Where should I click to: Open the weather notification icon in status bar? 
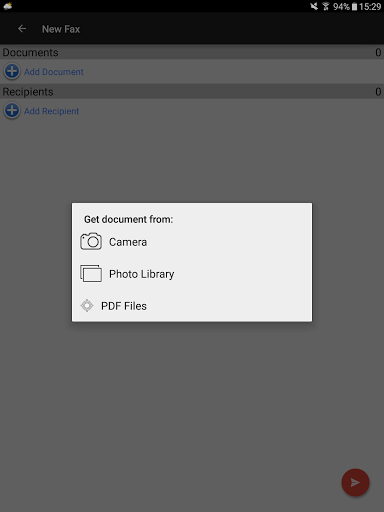click(7, 6)
